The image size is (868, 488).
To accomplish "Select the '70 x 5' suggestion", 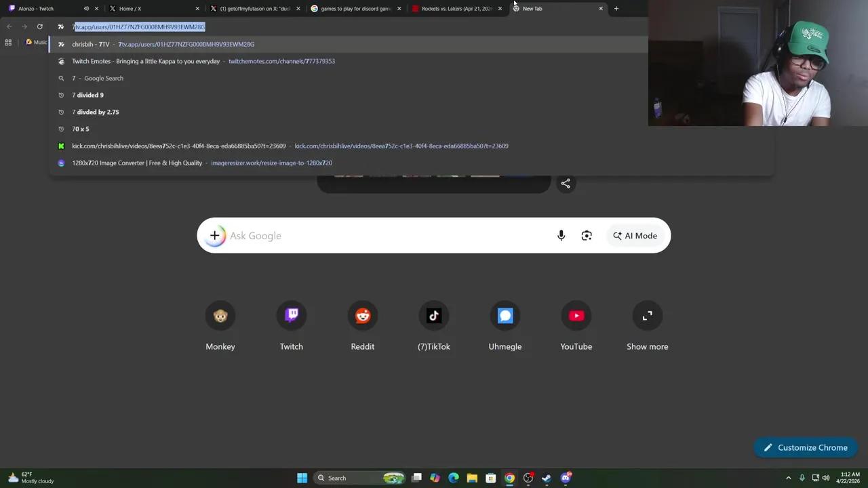I will [x=412, y=129].
